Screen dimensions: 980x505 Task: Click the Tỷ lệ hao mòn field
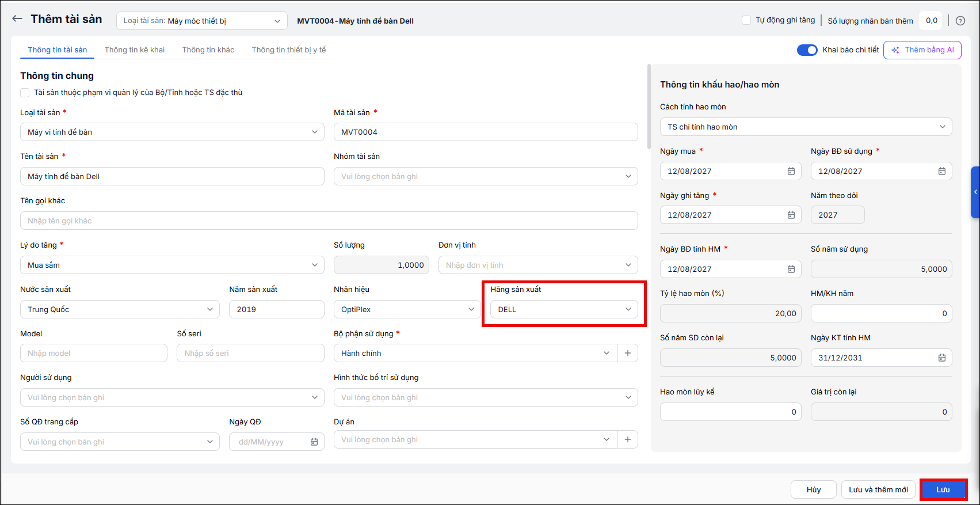pos(731,313)
